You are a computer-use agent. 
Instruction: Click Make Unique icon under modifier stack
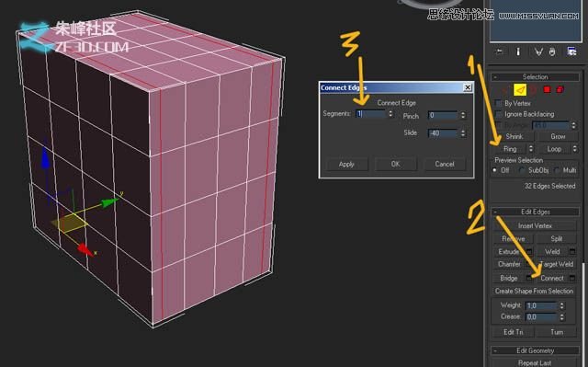click(x=538, y=52)
